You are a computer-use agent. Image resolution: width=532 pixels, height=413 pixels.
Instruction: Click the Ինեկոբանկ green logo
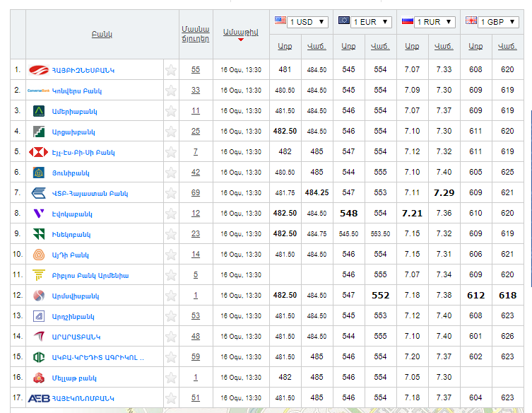tap(39, 234)
